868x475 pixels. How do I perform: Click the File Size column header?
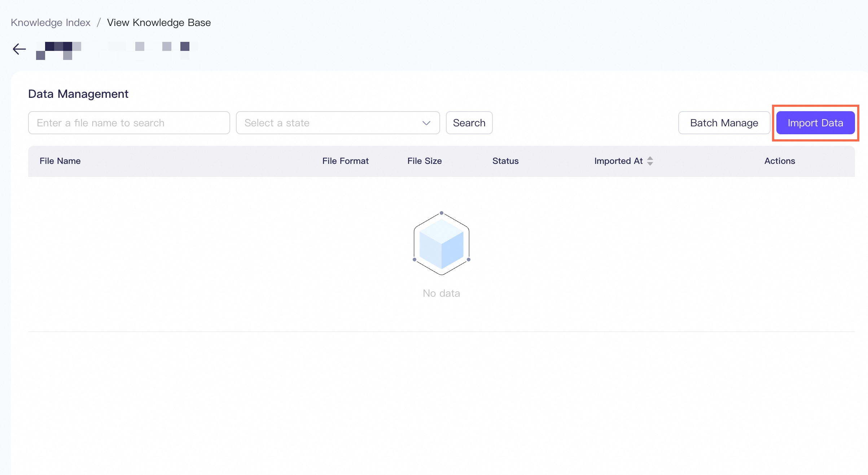(425, 161)
